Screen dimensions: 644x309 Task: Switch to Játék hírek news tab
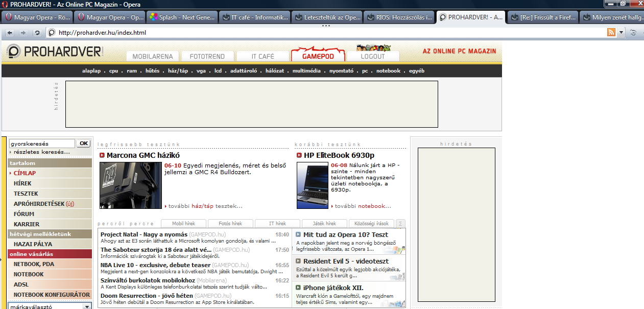tap(324, 223)
